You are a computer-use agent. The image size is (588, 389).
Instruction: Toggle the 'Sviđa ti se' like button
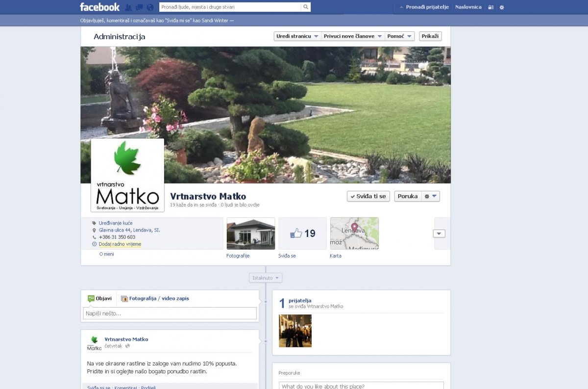[367, 196]
